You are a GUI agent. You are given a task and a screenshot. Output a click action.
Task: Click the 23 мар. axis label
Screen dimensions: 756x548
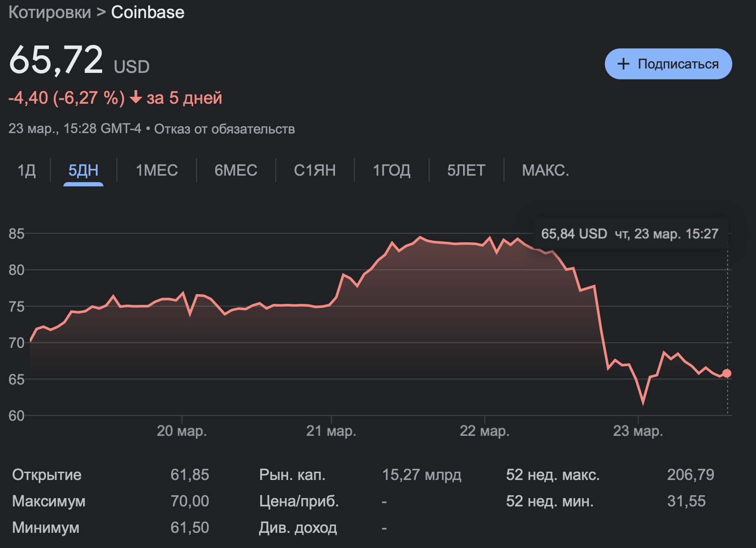(638, 431)
